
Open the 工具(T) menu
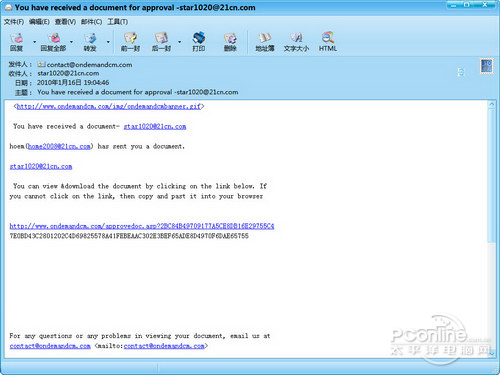coord(118,22)
